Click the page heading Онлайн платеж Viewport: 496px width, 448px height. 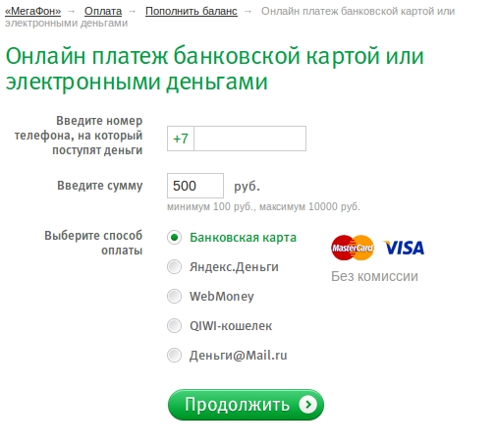tap(215, 69)
